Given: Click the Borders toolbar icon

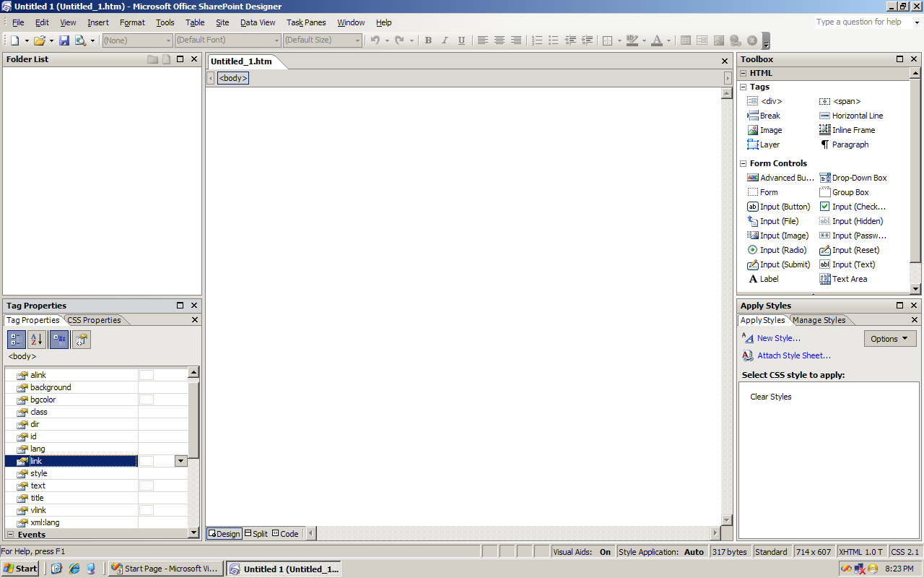Looking at the screenshot, I should pyautogui.click(x=607, y=40).
